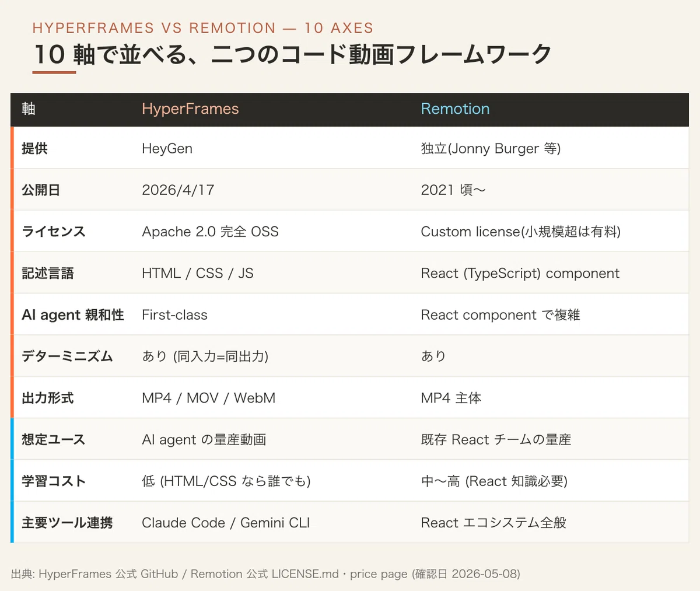Viewport: 700px width, 591px height.
Task: Select the 'あり (同入力=同出力)' cell
Action: point(205,356)
